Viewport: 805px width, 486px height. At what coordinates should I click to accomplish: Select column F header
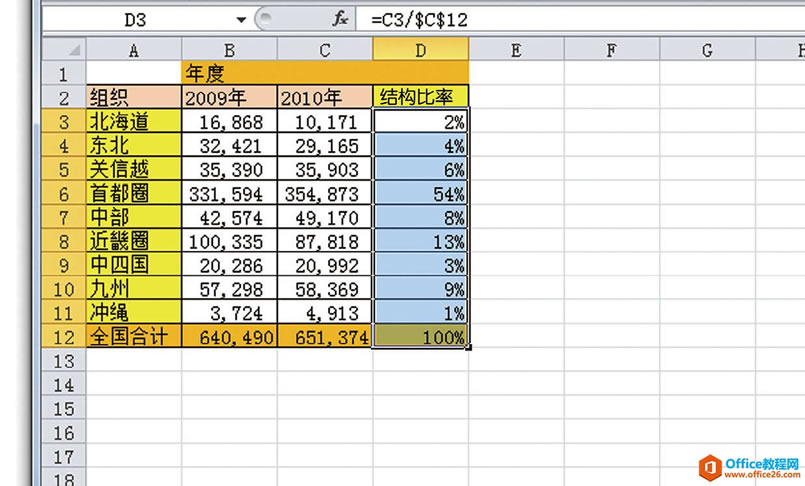click(611, 50)
